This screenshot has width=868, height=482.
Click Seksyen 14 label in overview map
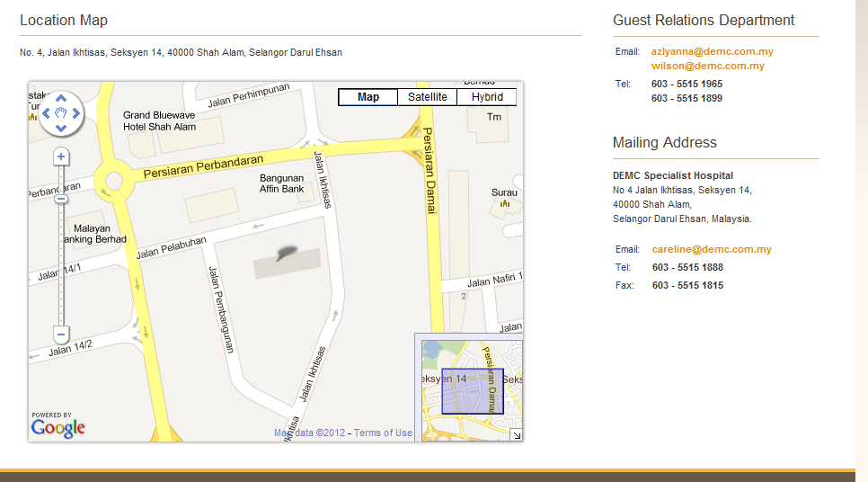[x=445, y=379]
